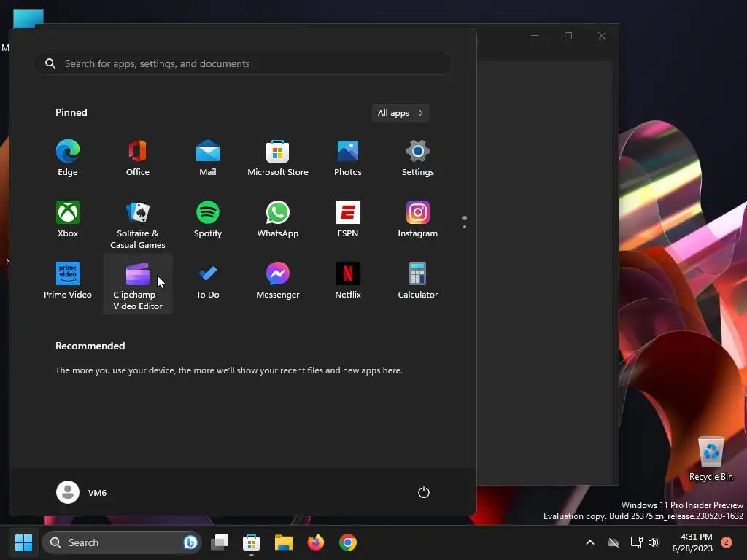Open Microsoft Store in the Pinned grid

278,158
